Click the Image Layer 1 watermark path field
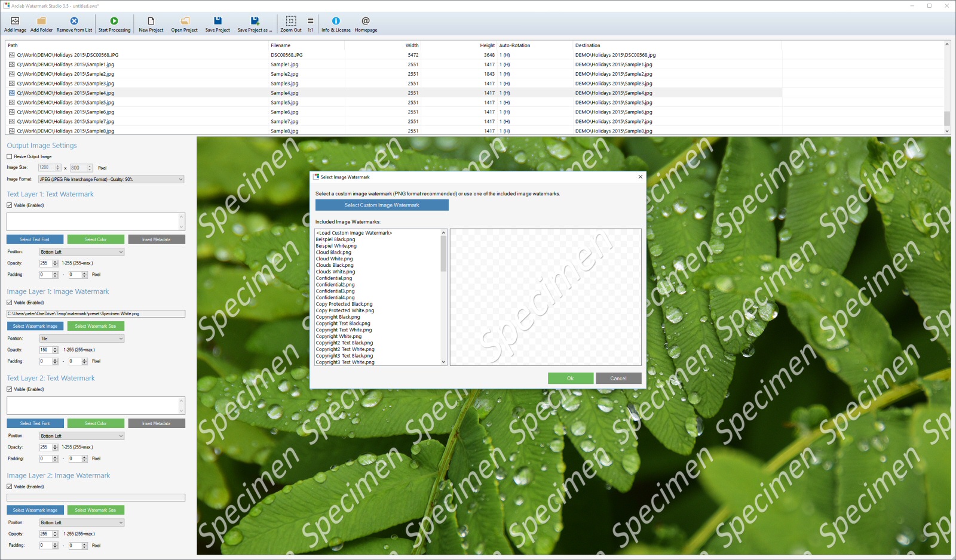The image size is (956, 560). 96,313
